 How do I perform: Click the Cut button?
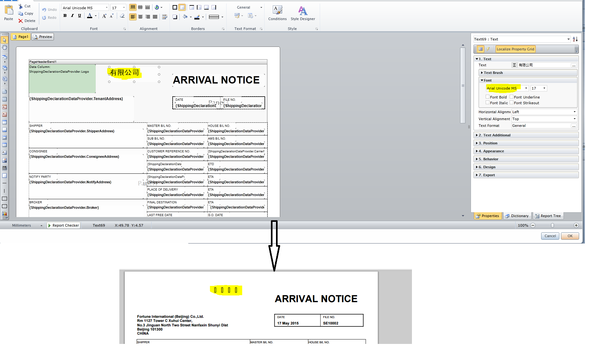tap(25, 6)
